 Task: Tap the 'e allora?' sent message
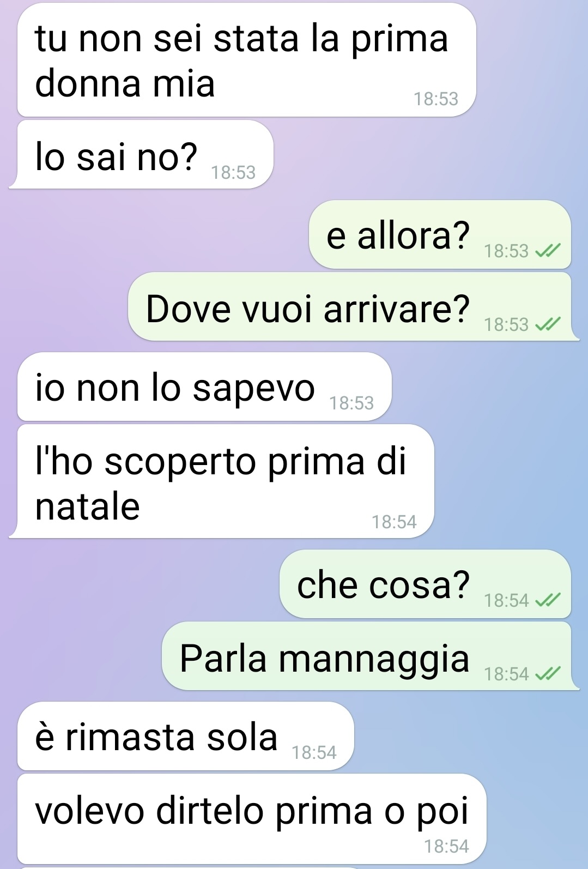click(440, 234)
